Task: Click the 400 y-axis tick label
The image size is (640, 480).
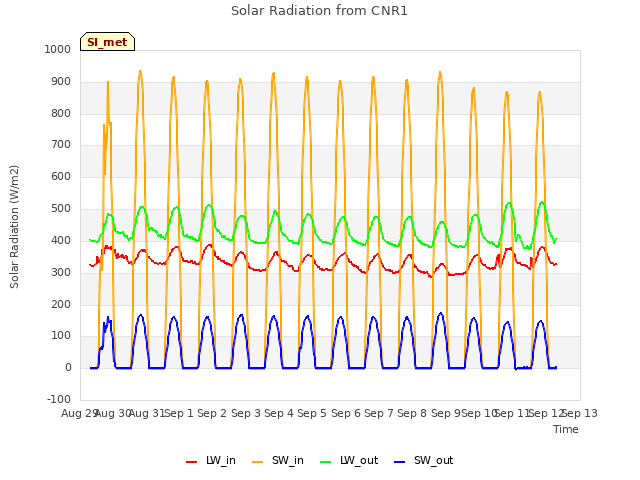Action: (61, 240)
